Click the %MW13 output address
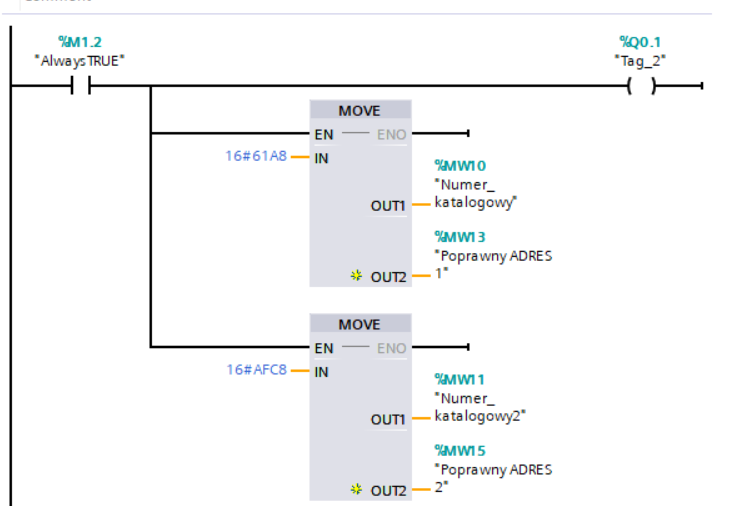 (x=459, y=236)
